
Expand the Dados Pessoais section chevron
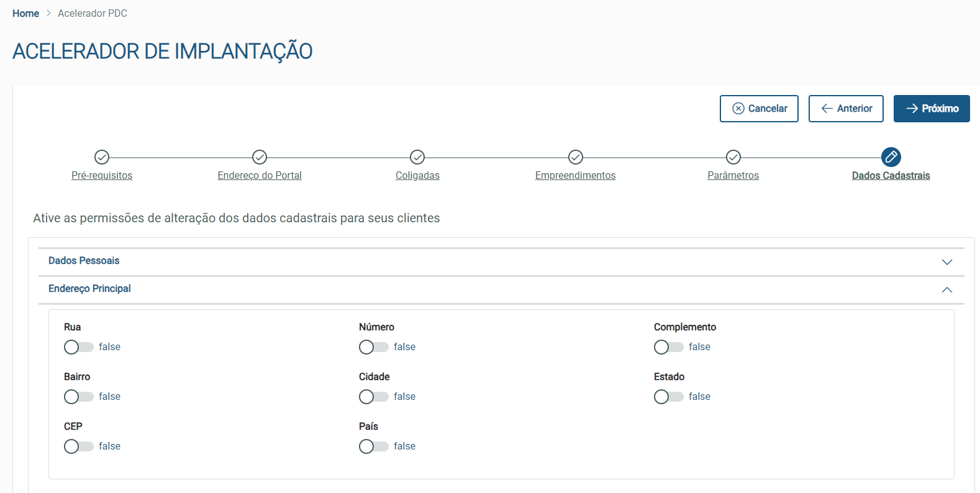(947, 262)
